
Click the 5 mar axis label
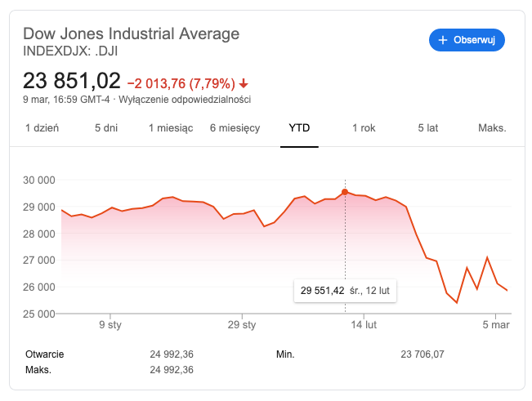[496, 325]
